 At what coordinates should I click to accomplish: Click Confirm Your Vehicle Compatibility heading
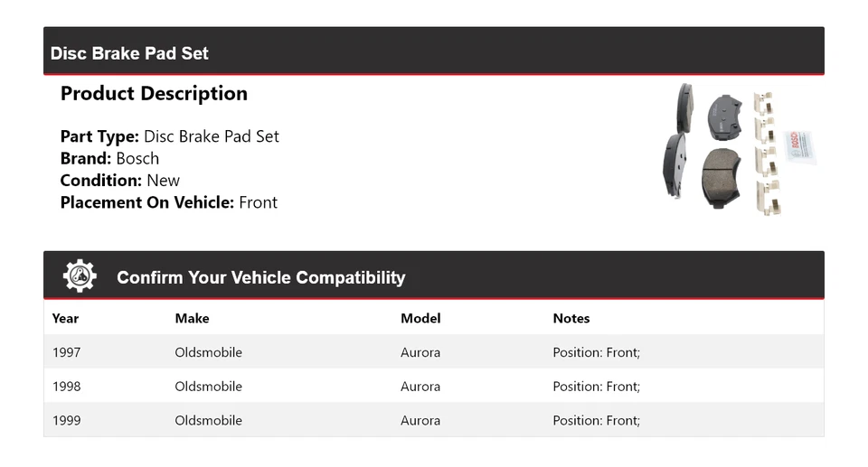click(260, 277)
